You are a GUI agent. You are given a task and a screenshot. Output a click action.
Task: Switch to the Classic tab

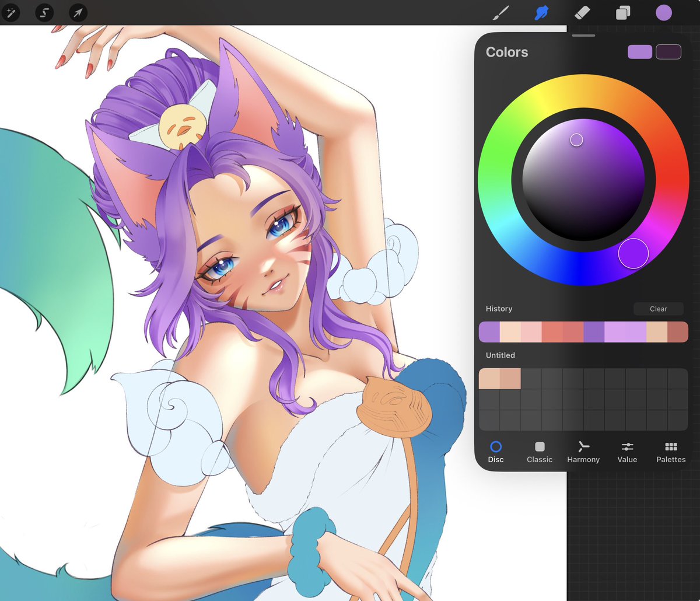click(x=540, y=452)
